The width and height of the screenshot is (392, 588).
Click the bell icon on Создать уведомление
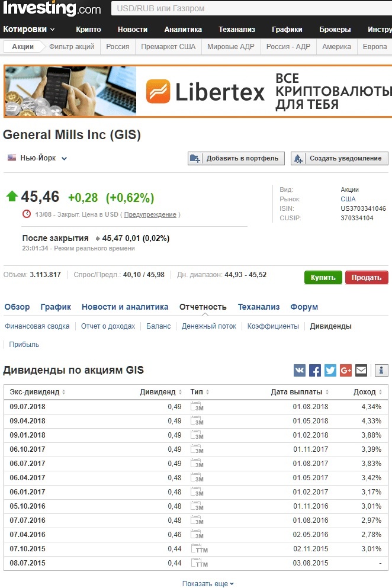tap(298, 158)
